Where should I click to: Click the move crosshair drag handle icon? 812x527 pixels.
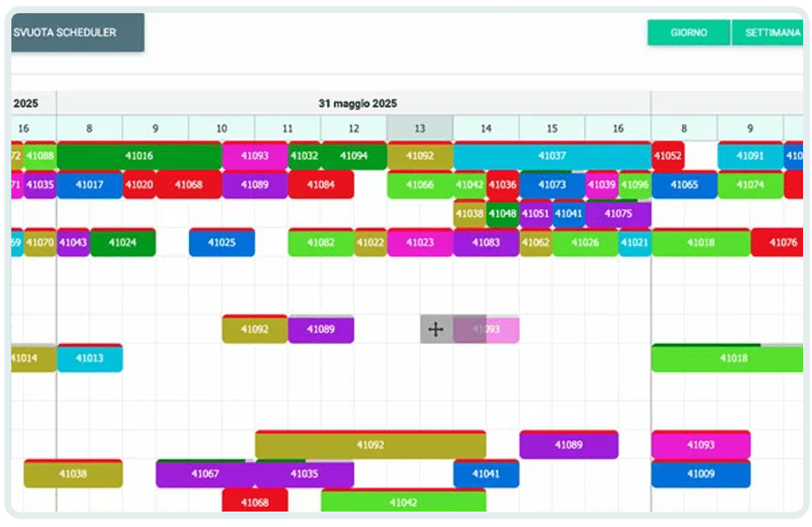click(x=435, y=330)
